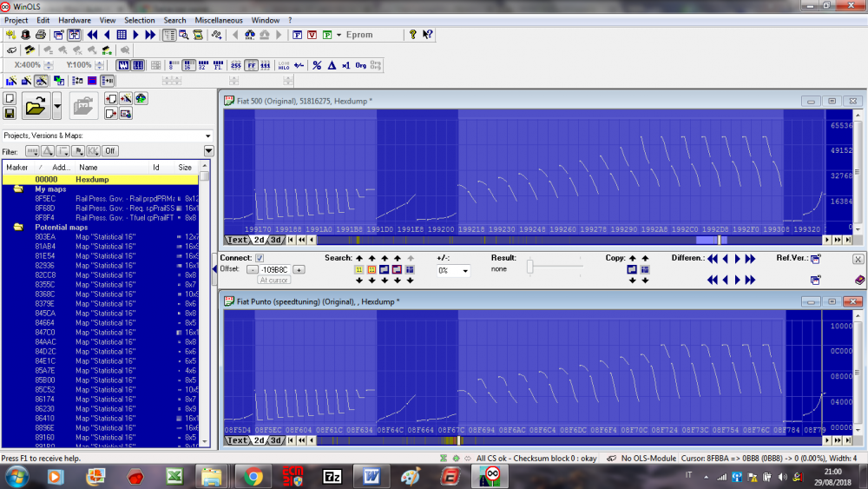Jump to first map with double-left arrow

pos(93,35)
